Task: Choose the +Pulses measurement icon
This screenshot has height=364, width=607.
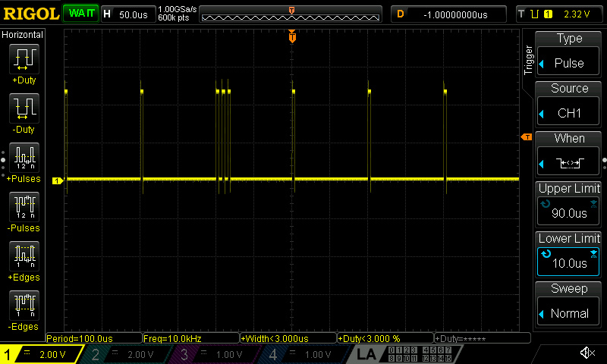Action: pos(24,158)
